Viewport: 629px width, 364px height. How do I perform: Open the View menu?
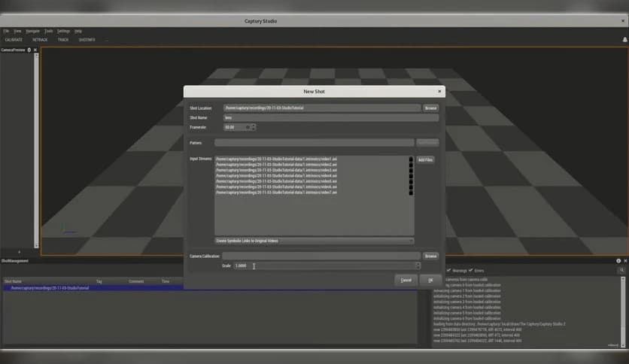(17, 31)
